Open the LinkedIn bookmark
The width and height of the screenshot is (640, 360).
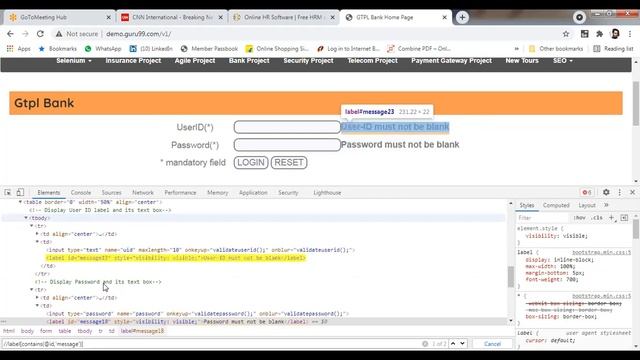tap(151, 49)
